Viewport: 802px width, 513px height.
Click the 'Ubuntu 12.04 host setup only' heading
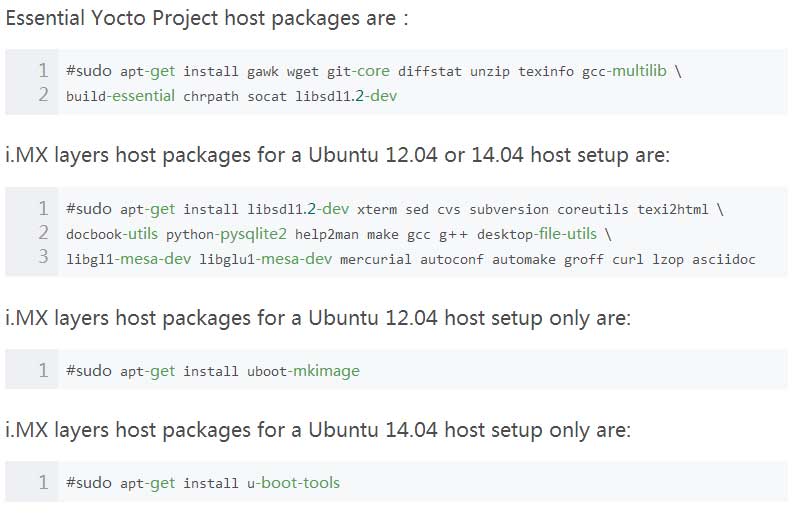coord(318,318)
